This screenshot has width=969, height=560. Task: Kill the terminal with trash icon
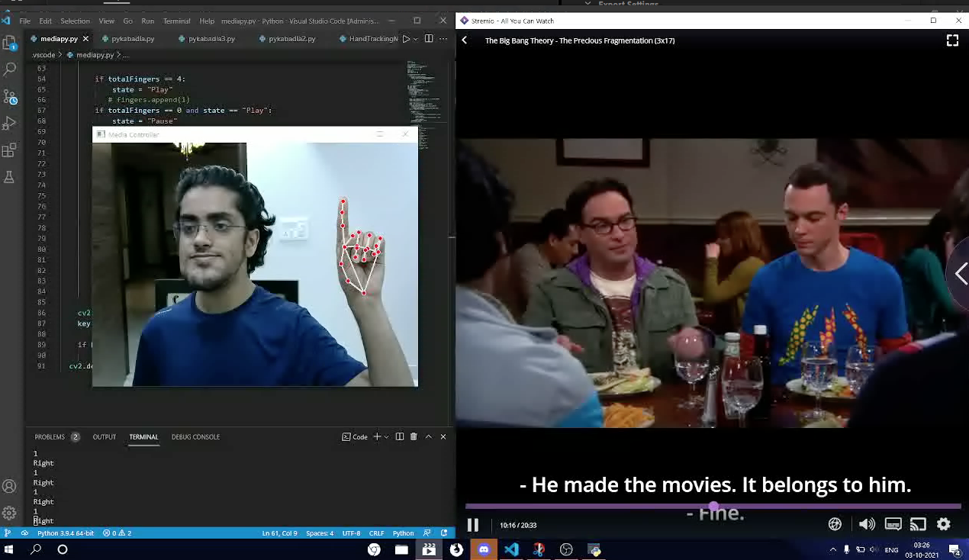pyautogui.click(x=414, y=436)
